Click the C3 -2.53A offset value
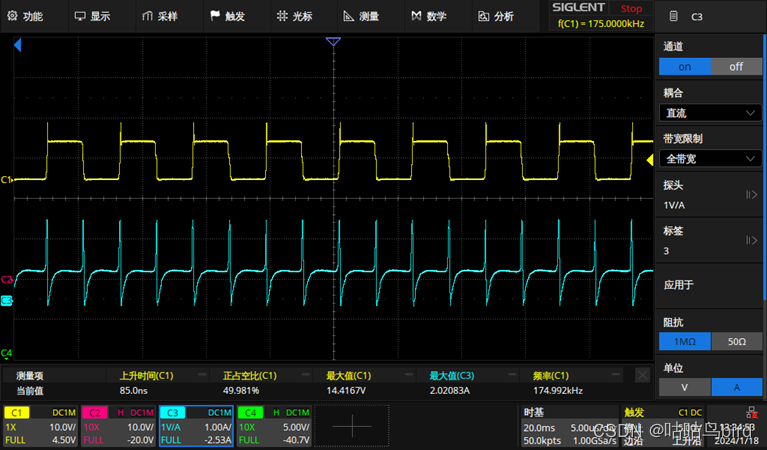 pyautogui.click(x=219, y=440)
